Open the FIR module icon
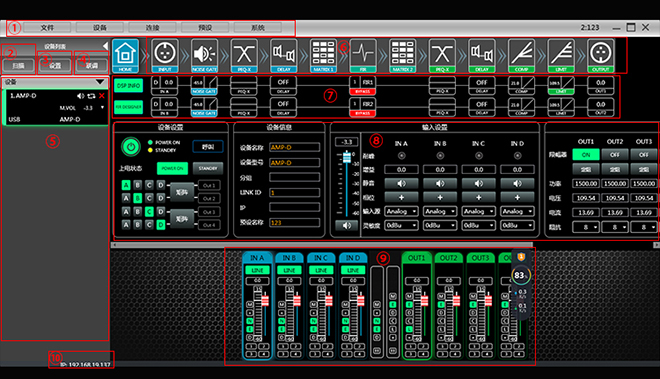This screenshot has width=660, height=379. (x=363, y=56)
